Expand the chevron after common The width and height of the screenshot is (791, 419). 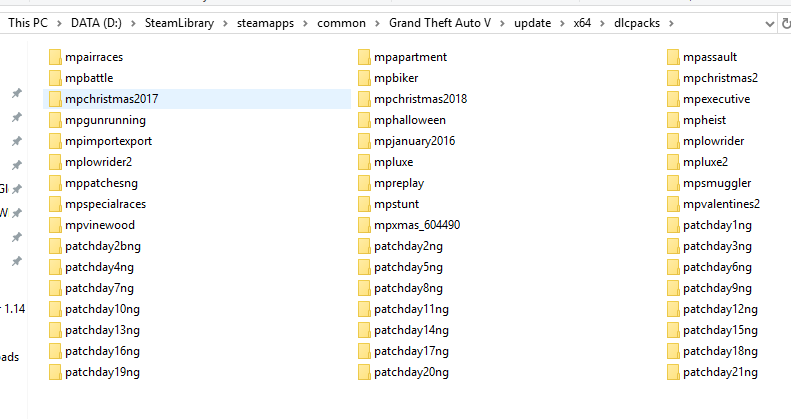377,23
